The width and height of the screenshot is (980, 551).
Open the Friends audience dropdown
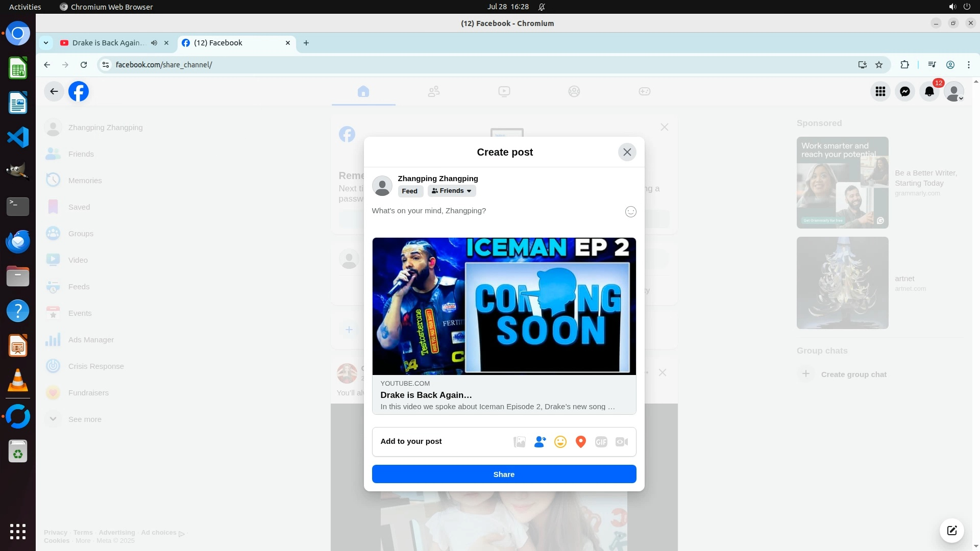pyautogui.click(x=451, y=191)
